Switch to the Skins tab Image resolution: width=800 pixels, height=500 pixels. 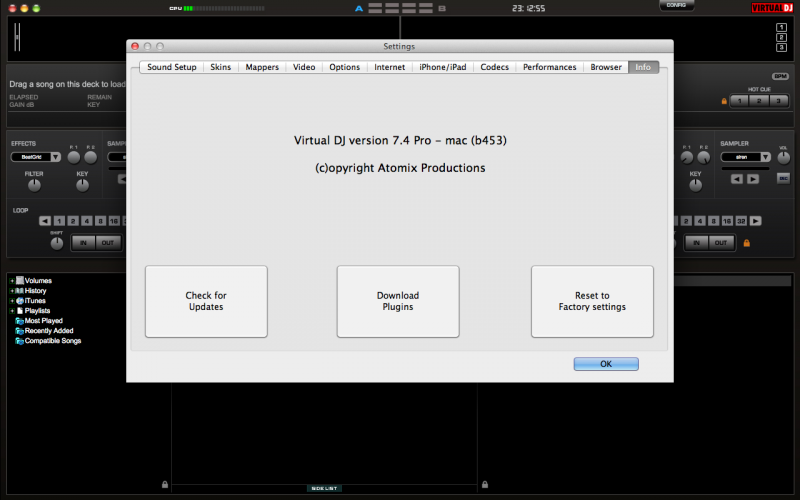pyautogui.click(x=220, y=67)
